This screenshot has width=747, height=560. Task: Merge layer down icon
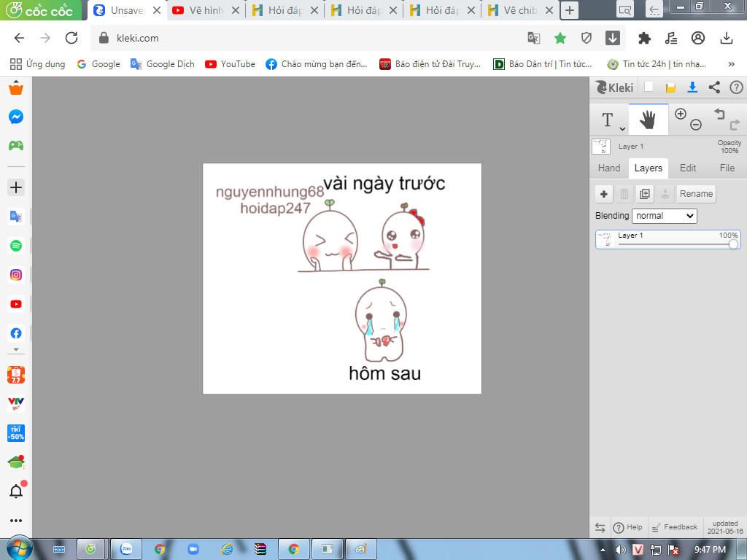pos(665,194)
